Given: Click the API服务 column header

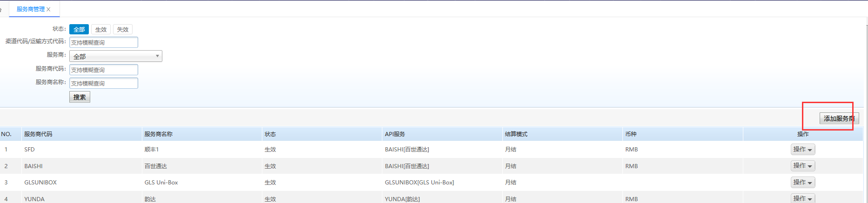Looking at the screenshot, I should coord(394,134).
